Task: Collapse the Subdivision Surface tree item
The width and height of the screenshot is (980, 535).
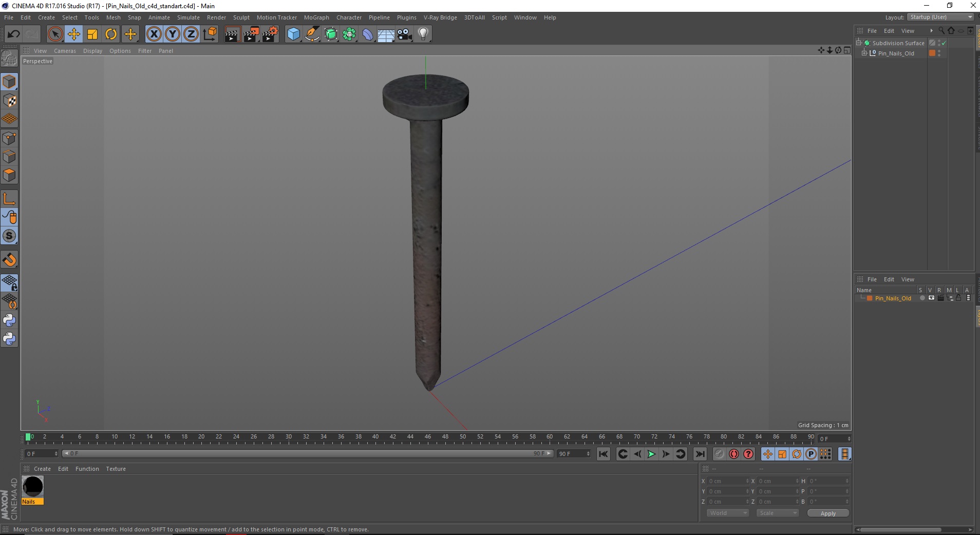Action: 859,43
